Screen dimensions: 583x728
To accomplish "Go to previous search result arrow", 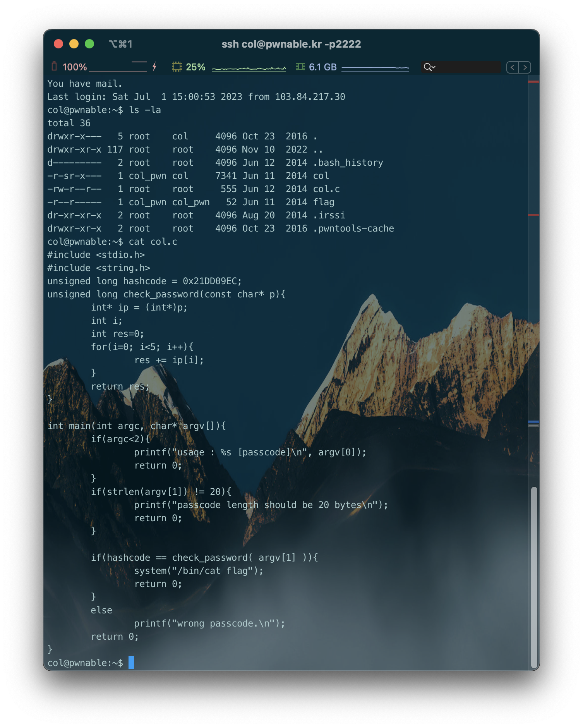I will coord(513,67).
